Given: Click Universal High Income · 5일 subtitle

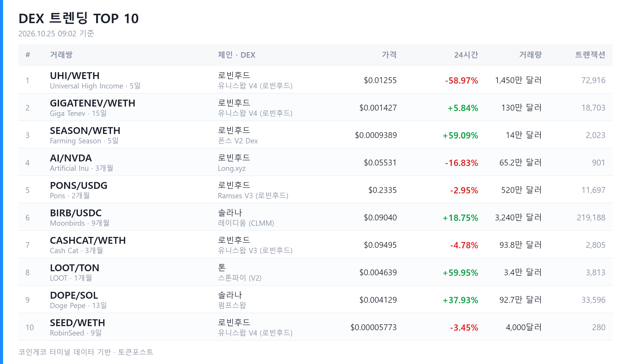Looking at the screenshot, I should pos(95,86).
